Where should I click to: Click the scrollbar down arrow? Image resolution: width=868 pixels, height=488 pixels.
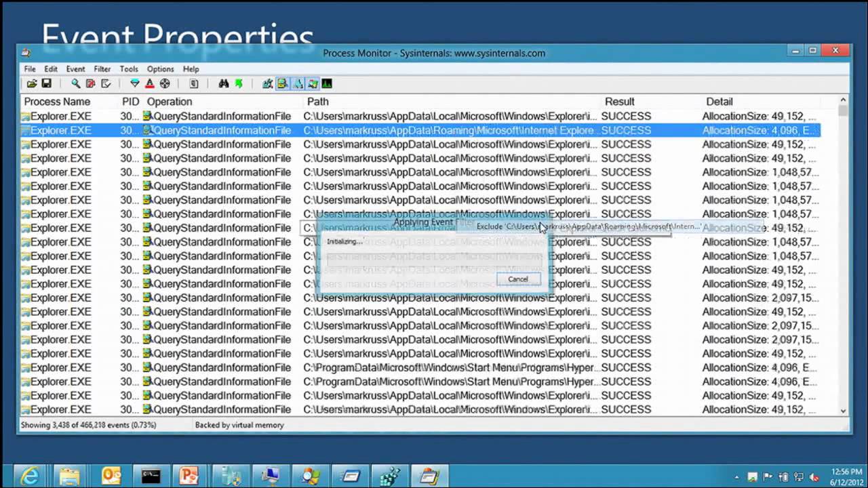tap(844, 411)
